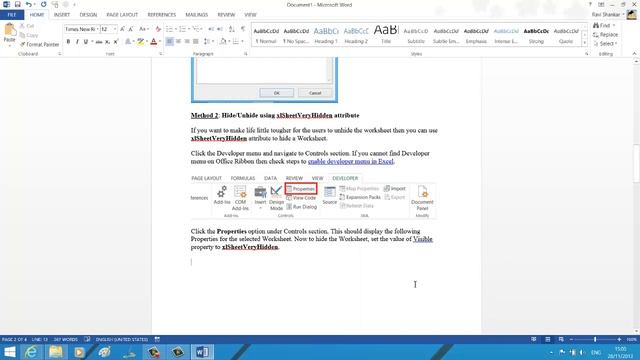The image size is (640, 360).
Task: Apply the text highlight color
Action: point(140,42)
